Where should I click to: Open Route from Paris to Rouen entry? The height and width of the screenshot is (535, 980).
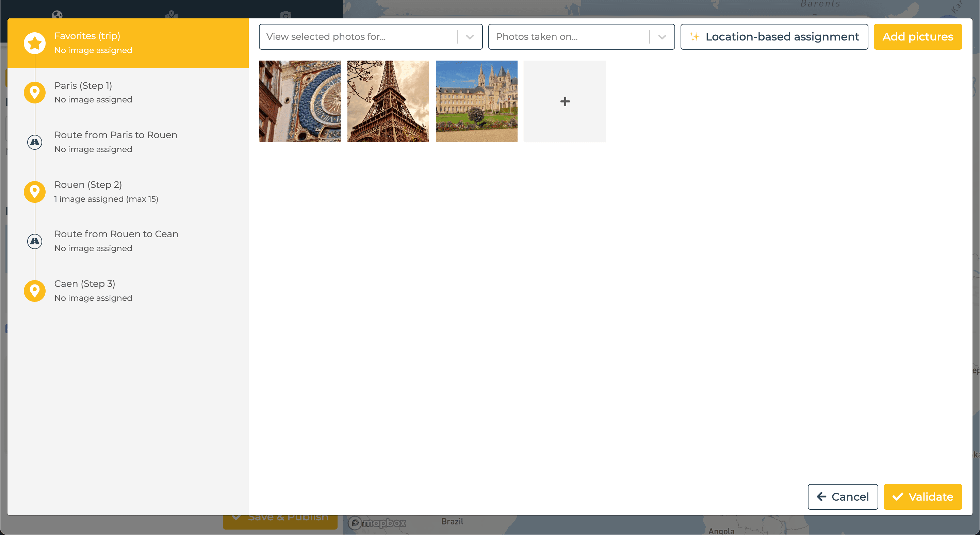tap(128, 142)
